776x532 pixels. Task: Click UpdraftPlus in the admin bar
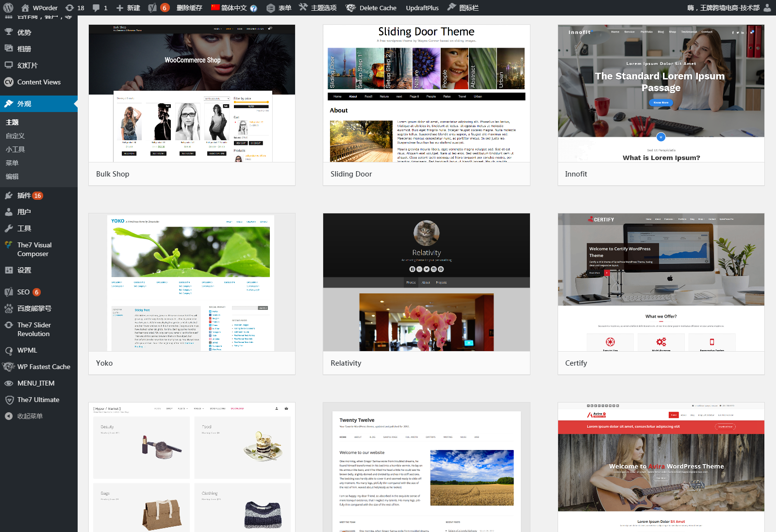point(422,8)
